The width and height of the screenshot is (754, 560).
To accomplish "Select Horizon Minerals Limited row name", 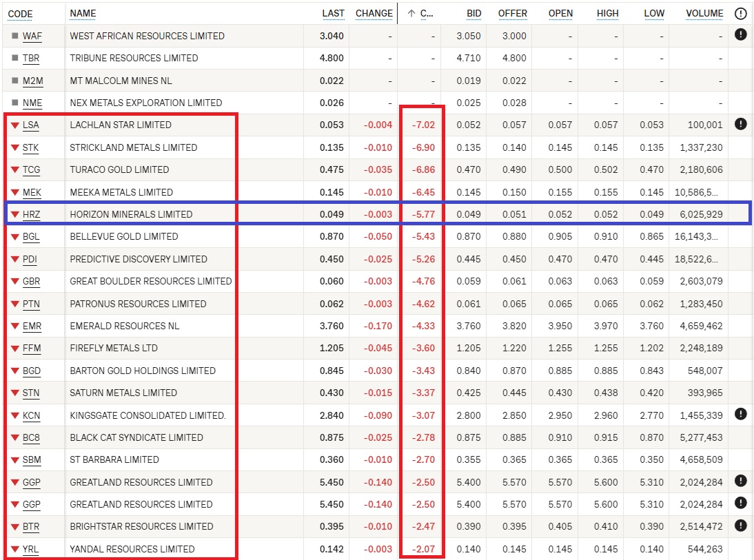I will [x=131, y=214].
